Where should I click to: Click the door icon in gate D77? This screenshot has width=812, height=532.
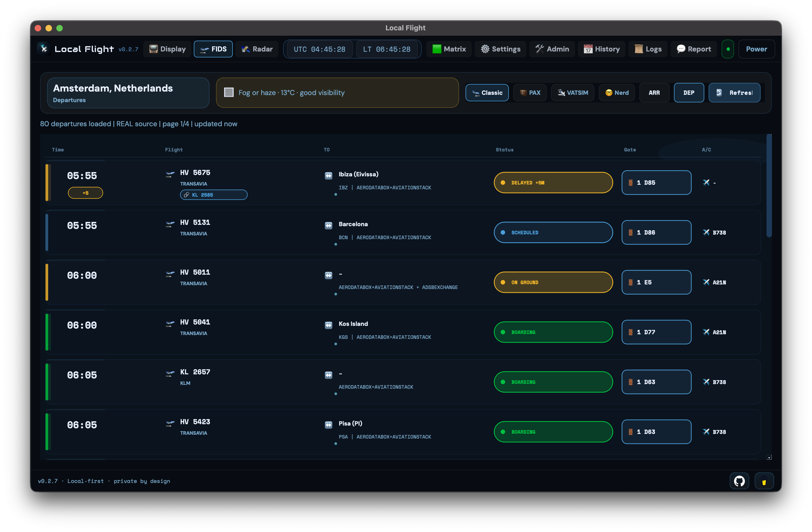point(630,332)
